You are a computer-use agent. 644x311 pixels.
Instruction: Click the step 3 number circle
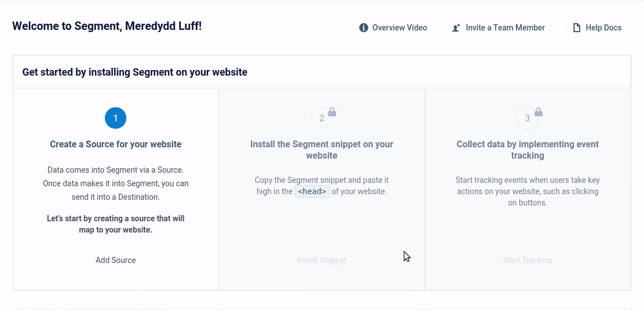tap(527, 118)
